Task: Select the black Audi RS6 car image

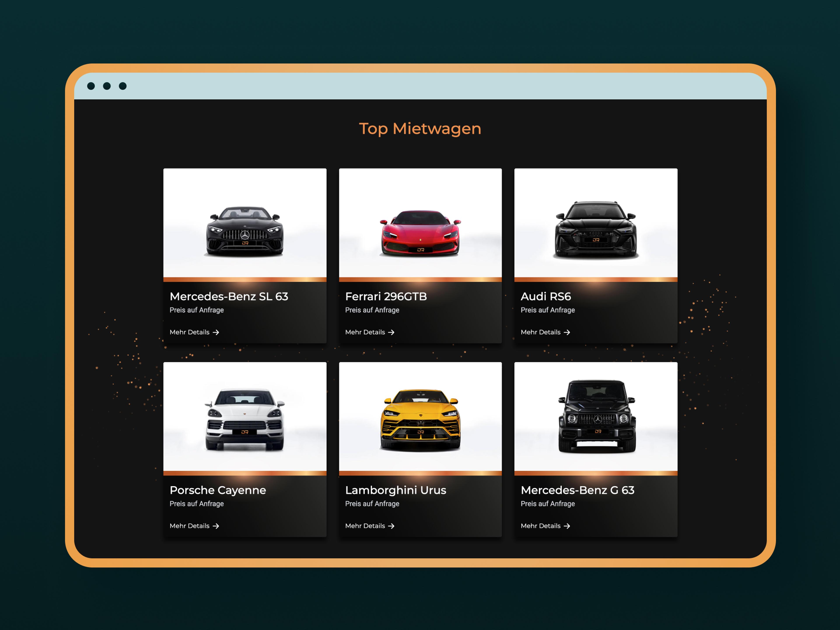Action: [596, 230]
